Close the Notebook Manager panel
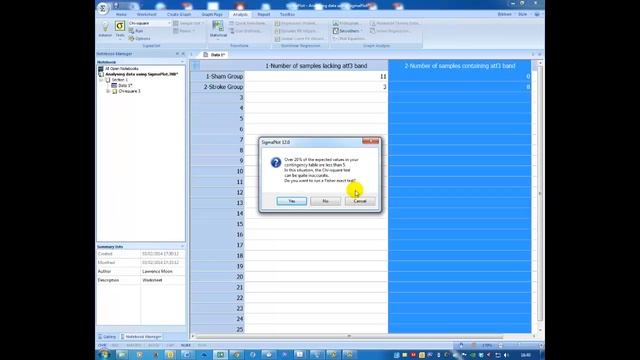Image resolution: width=640 pixels, height=360 pixels. (183, 54)
